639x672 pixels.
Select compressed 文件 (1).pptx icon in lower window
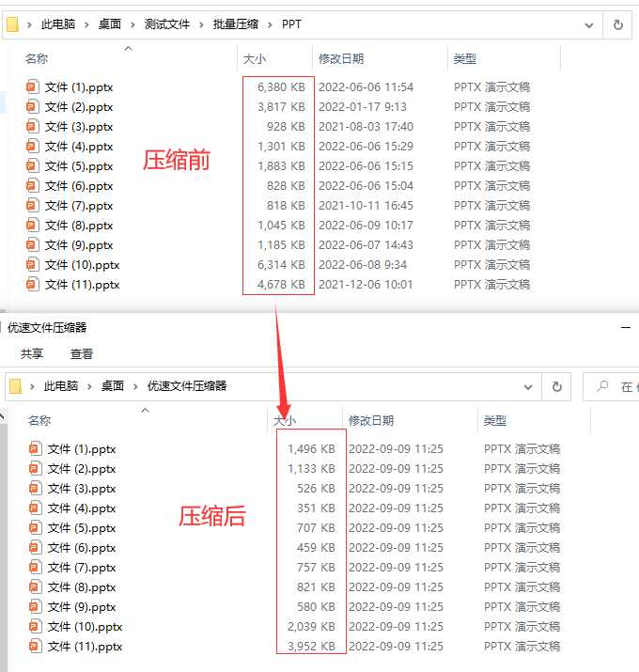click(35, 448)
